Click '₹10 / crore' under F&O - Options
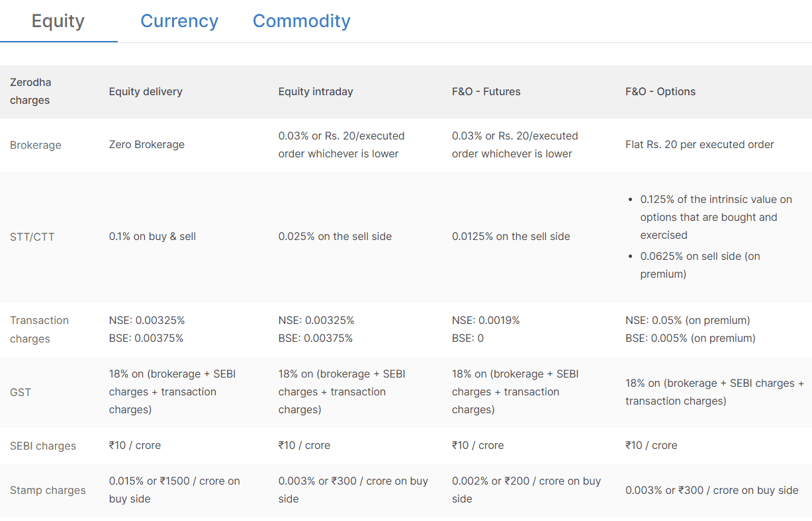812x521 pixels. tap(651, 445)
